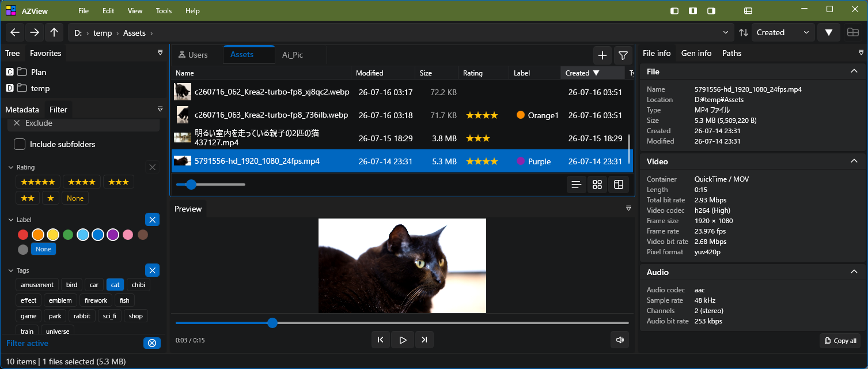
Task: Toggle the two-star rating filter
Action: 27,198
